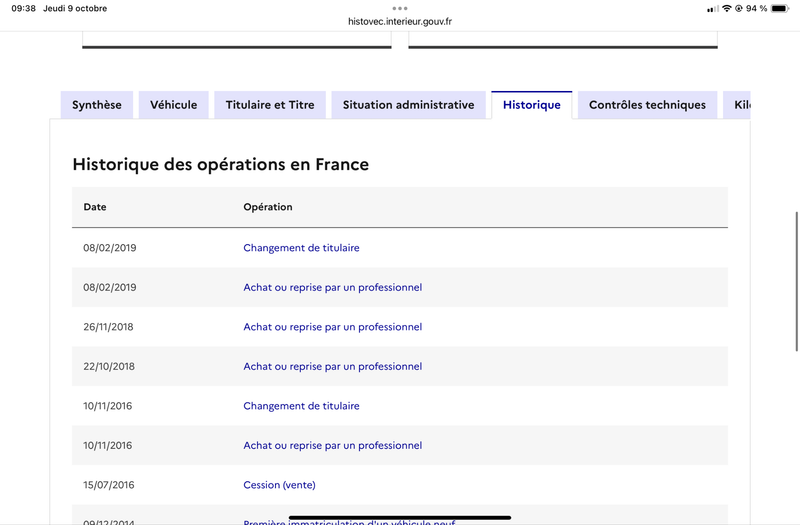The height and width of the screenshot is (525, 800).
Task: Tap the battery icon in status bar
Action: [x=780, y=8]
